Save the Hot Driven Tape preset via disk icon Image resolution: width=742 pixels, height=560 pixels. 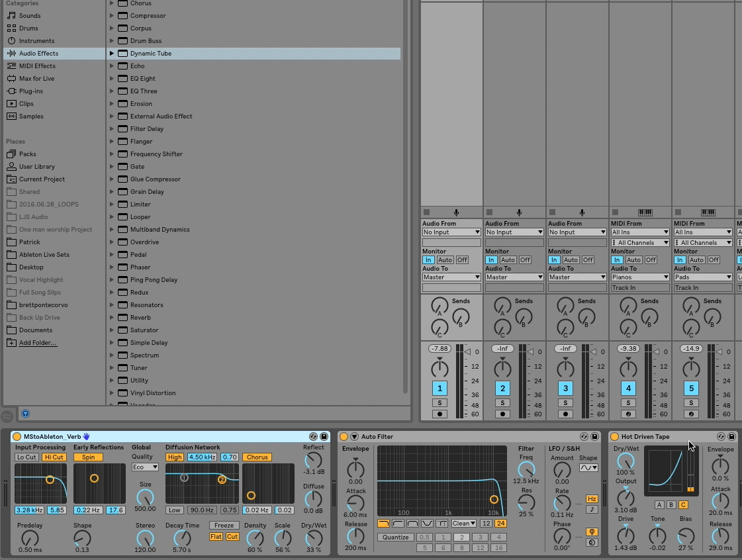(x=731, y=436)
